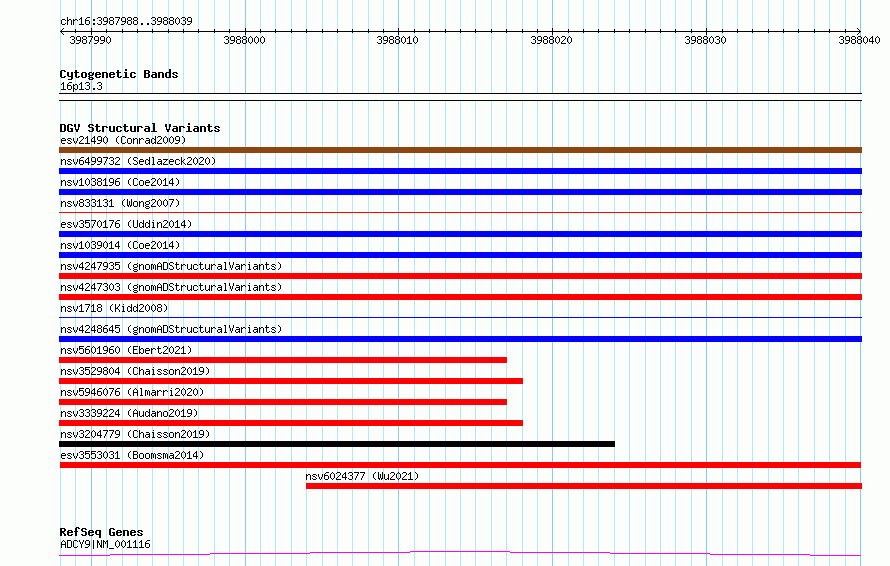Open nsv5601960 (Ebert2021) label
The height and width of the screenshot is (566, 890).
click(126, 350)
